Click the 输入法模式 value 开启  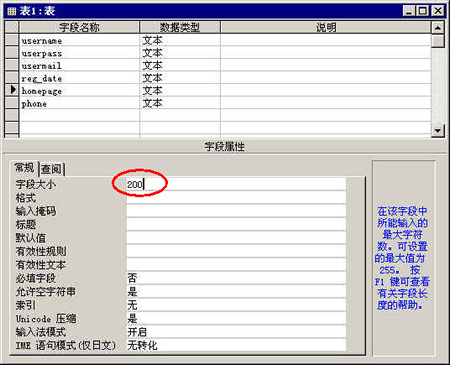[x=236, y=331]
